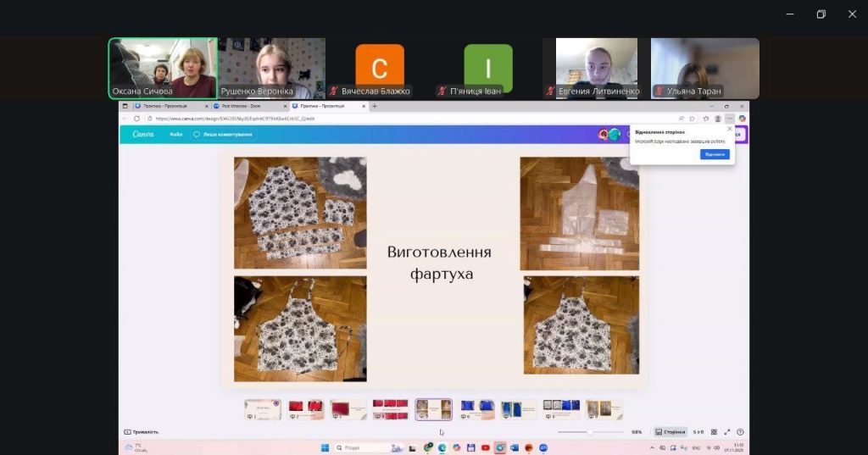Open a new browser tab with plus icon

(375, 106)
